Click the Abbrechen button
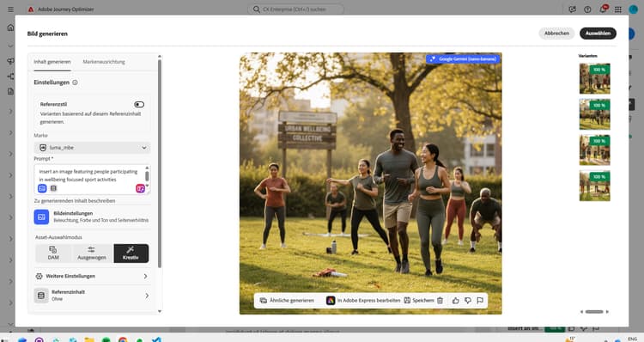Image resolution: width=644 pixels, height=342 pixels. tap(556, 34)
